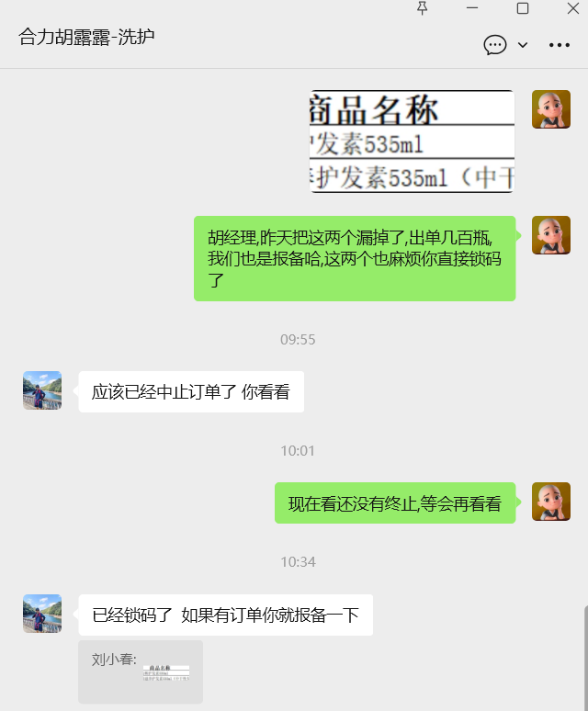
Task: Jump to quoted 刘小春 message reference
Action: pyautogui.click(x=140, y=671)
